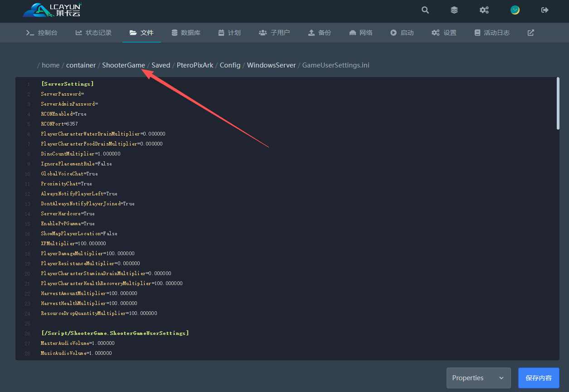Click the LCAYUN logo

(x=52, y=10)
